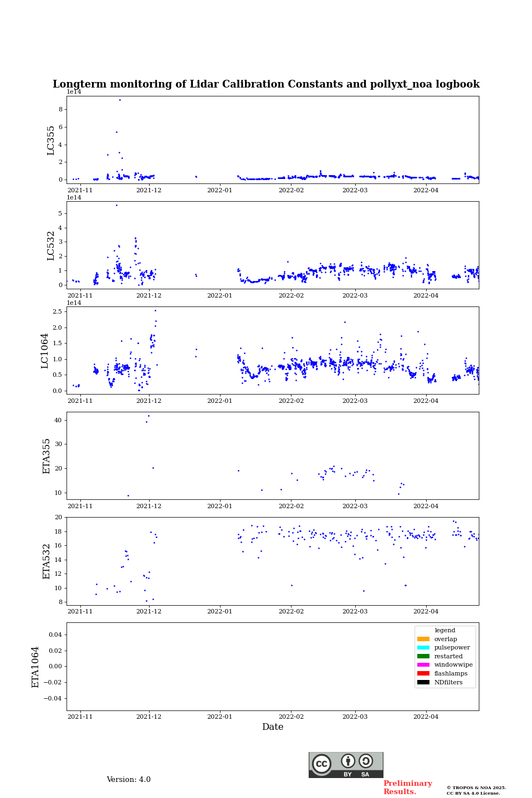Click the green restarted legend swatch
The image size is (532, 798).
pyautogui.click(x=423, y=656)
